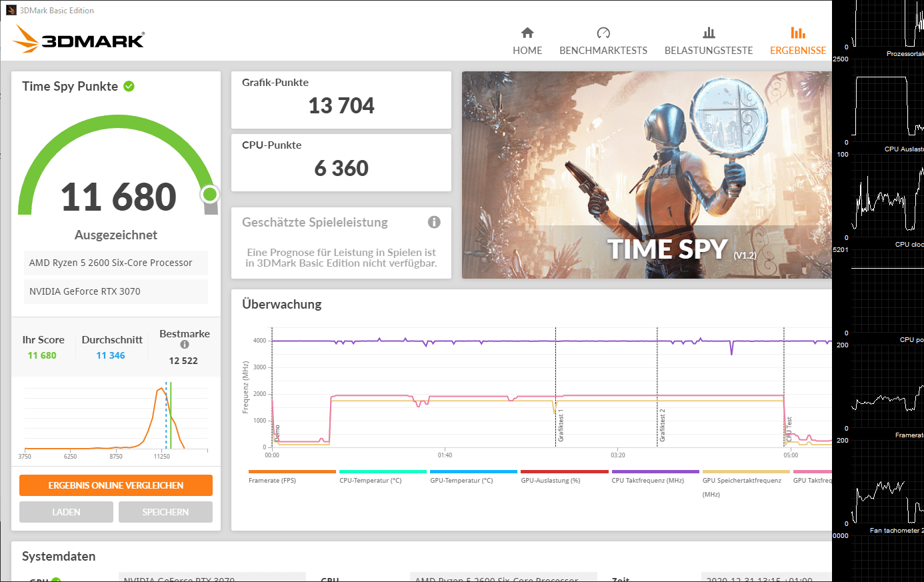
Task: Click the orange results bars icon
Action: [798, 33]
